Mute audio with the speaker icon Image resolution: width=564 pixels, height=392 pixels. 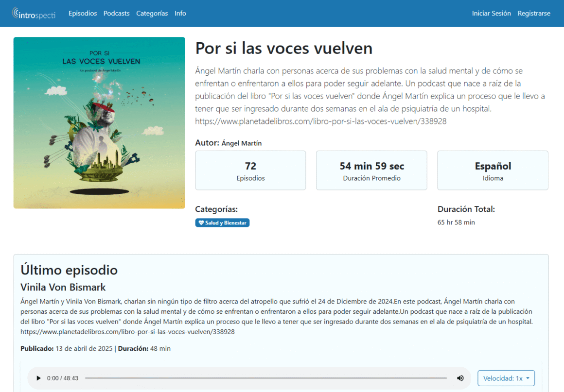click(x=460, y=378)
